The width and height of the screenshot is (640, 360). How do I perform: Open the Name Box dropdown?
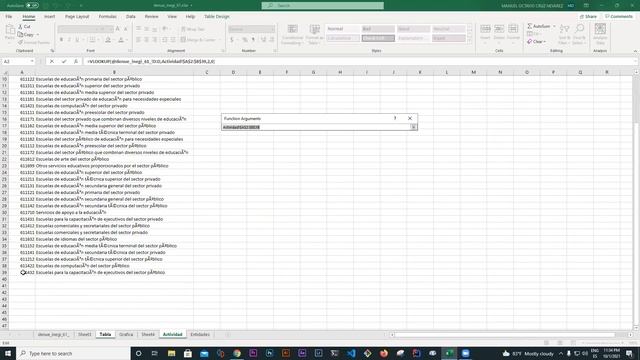[32, 61]
